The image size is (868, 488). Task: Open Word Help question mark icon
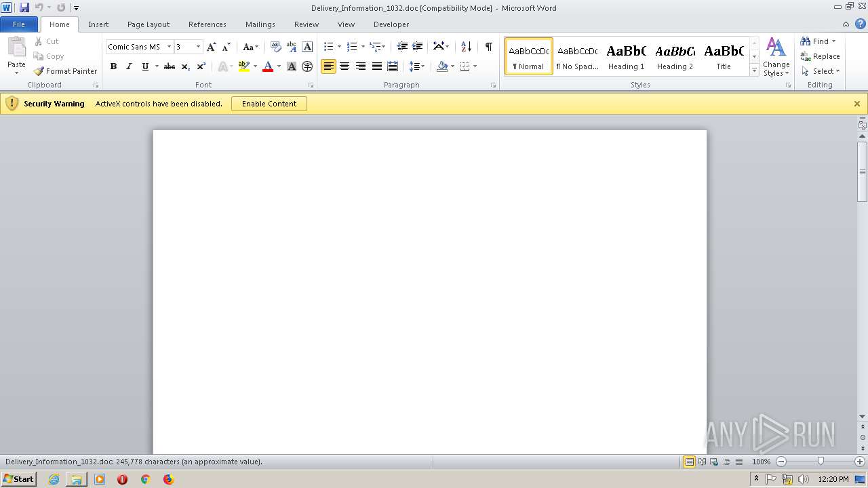point(861,24)
